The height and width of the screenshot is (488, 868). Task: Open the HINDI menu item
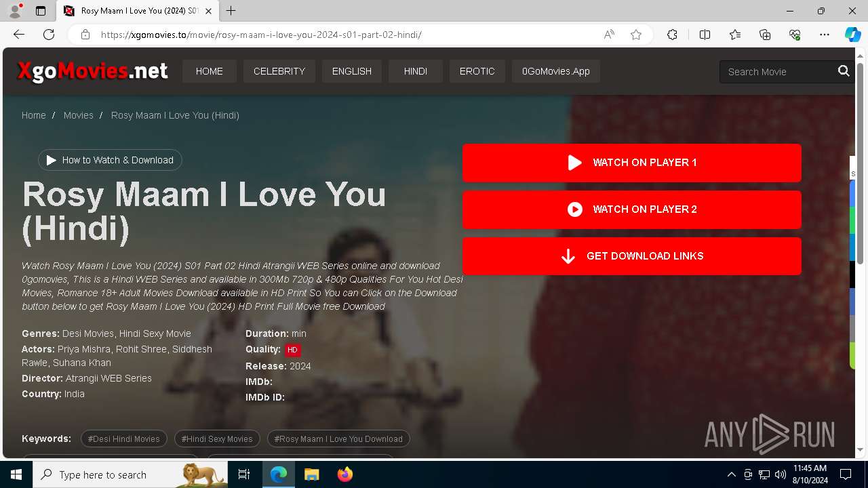416,71
